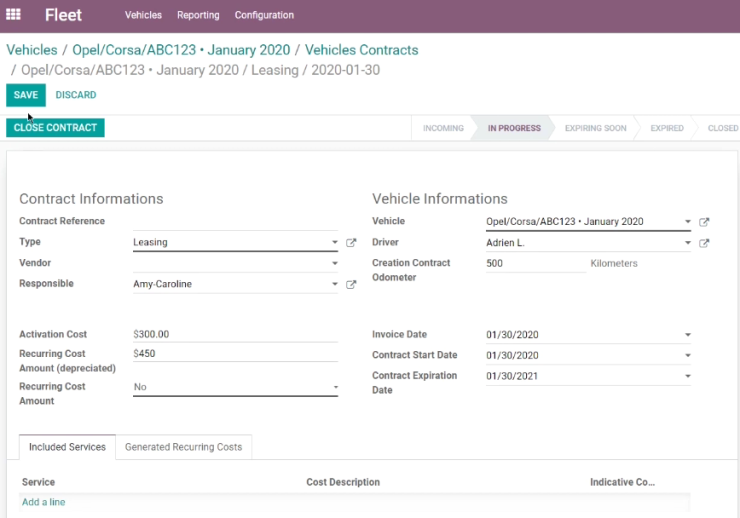Expand the Type dropdown arrow
Screen dimensions: 740x518
pos(335,242)
